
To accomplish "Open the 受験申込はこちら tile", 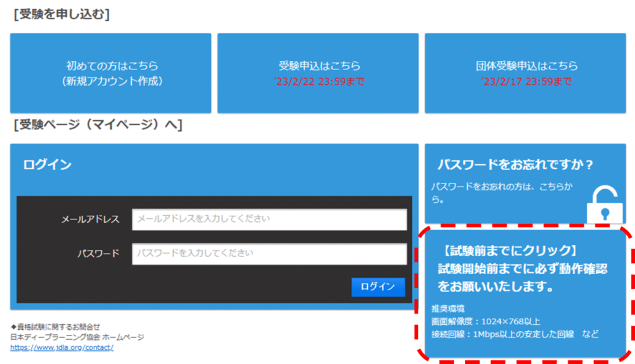I will click(318, 73).
